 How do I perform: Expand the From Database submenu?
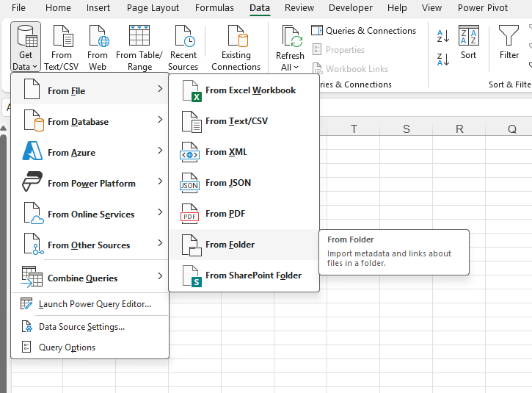pyautogui.click(x=90, y=120)
